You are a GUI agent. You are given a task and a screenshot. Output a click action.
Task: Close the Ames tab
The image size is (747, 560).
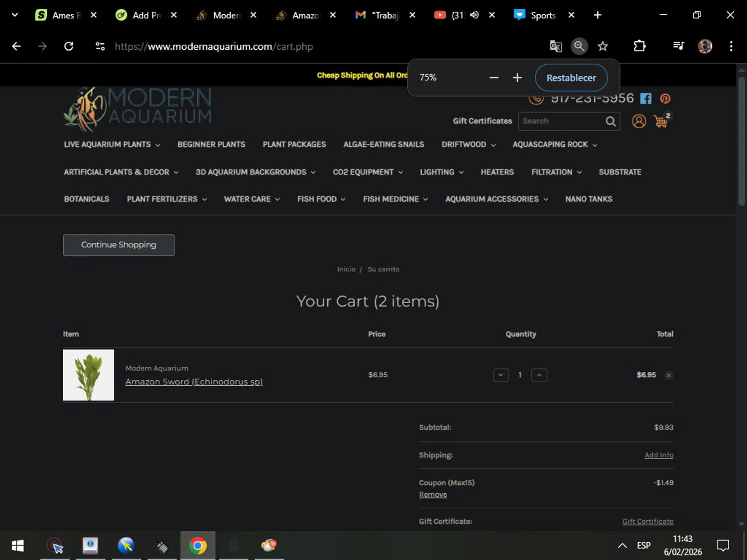coord(93,15)
